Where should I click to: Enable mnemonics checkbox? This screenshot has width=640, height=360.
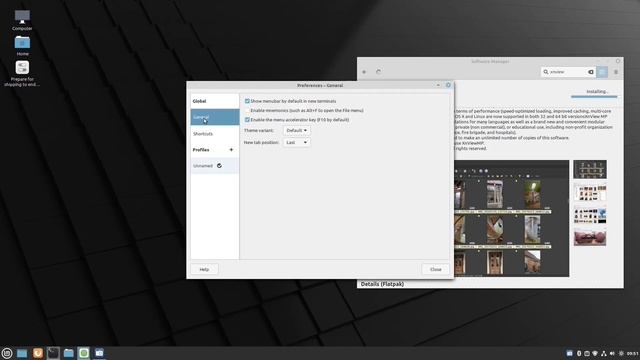[247, 110]
